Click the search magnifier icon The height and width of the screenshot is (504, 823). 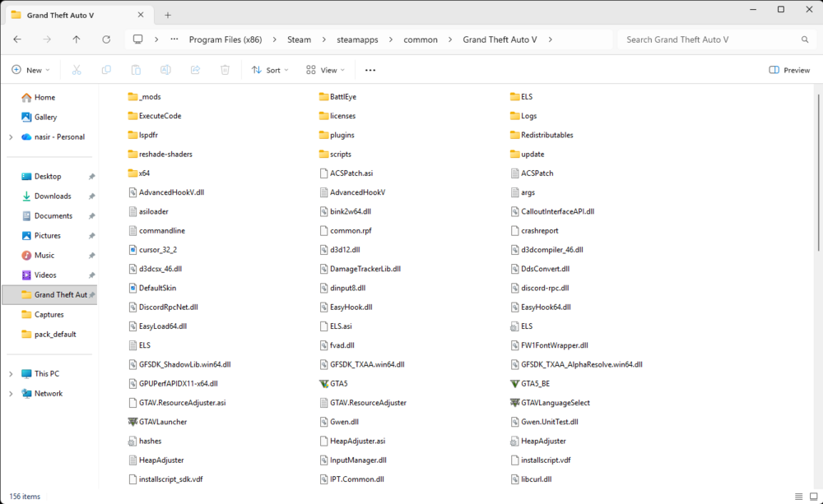click(x=805, y=39)
